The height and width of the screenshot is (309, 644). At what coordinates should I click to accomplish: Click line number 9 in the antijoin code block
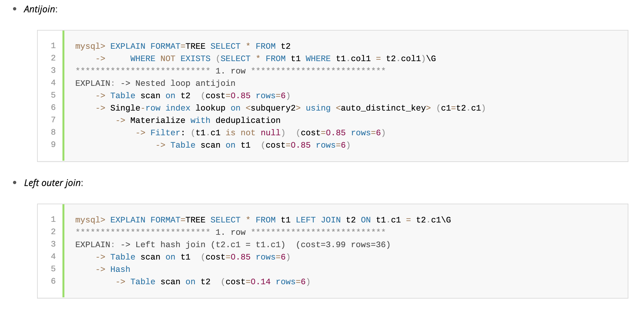pyautogui.click(x=53, y=144)
